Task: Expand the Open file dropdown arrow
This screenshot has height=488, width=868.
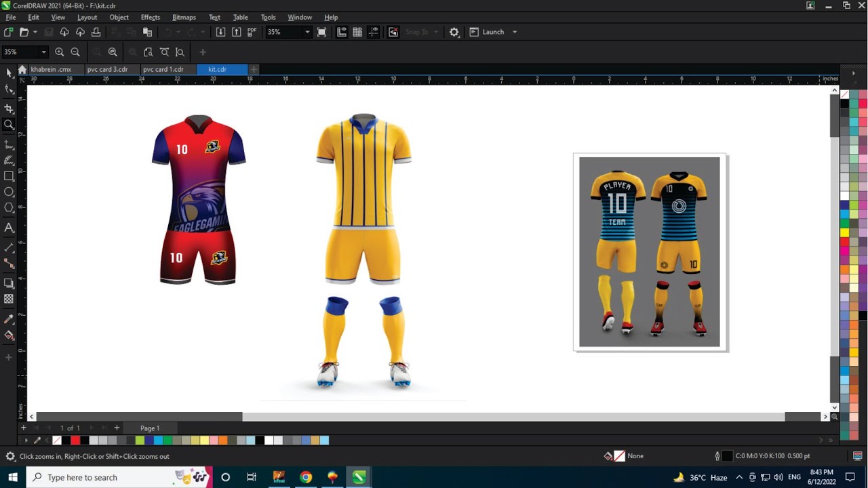Action: click(35, 32)
